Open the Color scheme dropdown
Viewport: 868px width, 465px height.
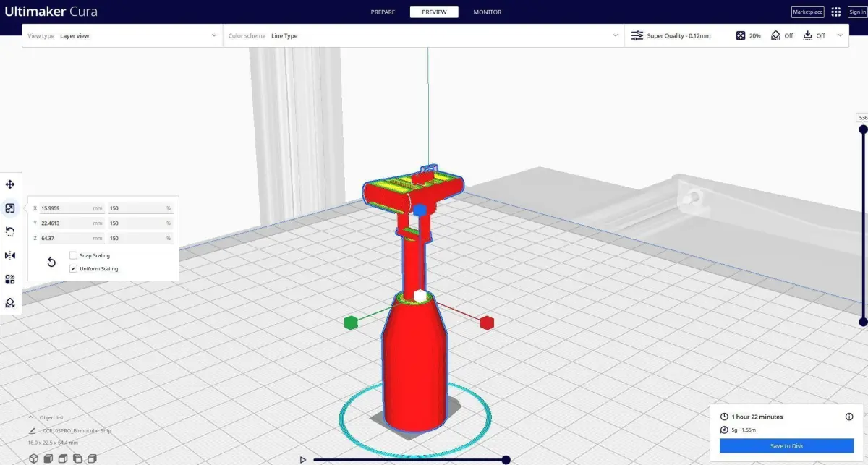click(423, 35)
